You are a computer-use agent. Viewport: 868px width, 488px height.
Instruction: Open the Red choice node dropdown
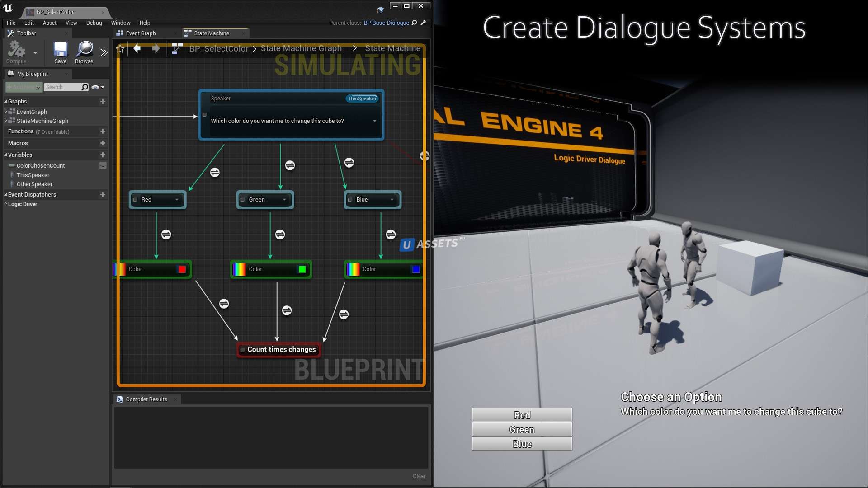click(177, 200)
